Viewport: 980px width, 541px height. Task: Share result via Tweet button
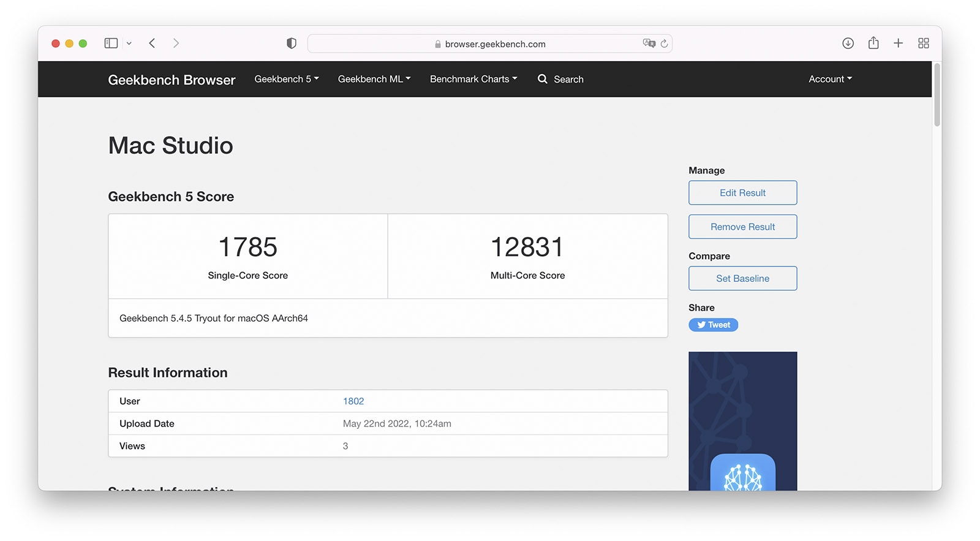click(x=714, y=325)
